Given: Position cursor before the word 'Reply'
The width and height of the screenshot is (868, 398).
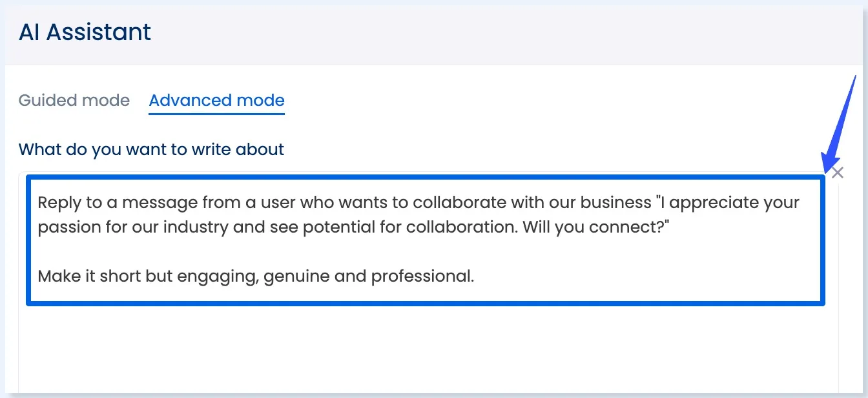Looking at the screenshot, I should point(38,202).
